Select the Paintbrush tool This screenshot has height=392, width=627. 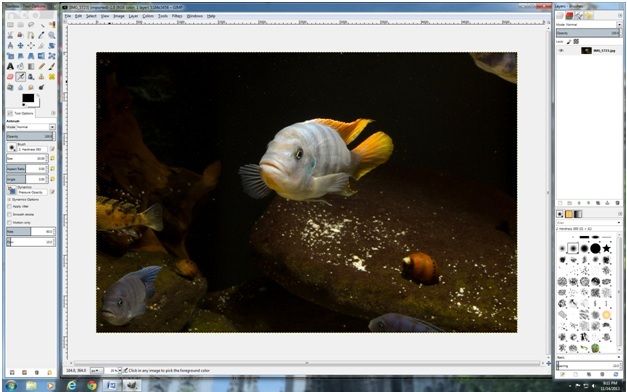click(x=52, y=66)
